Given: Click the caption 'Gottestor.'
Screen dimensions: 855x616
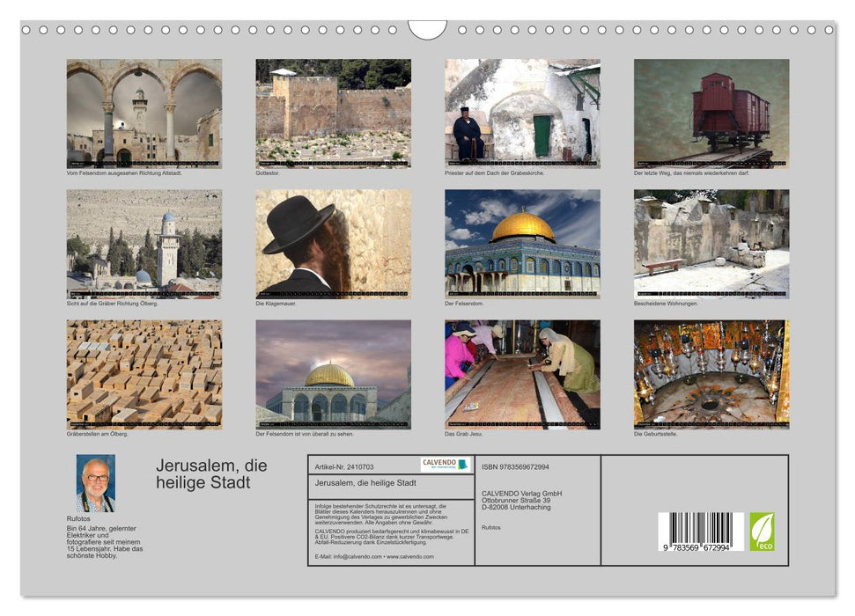Looking at the screenshot, I should (x=267, y=172).
